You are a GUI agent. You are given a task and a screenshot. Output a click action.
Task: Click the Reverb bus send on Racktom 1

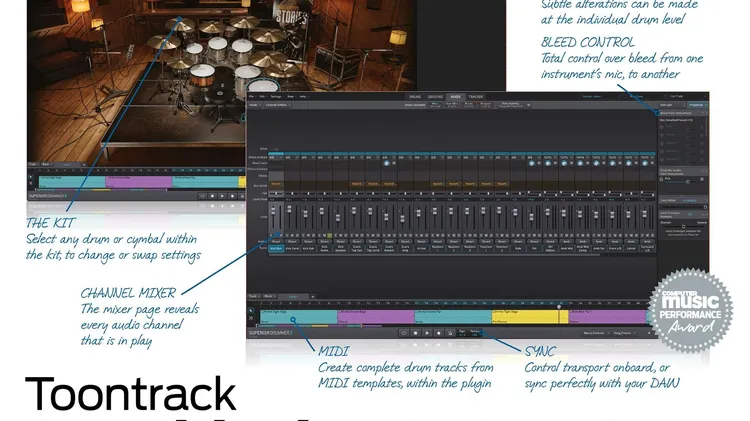(x=437, y=184)
